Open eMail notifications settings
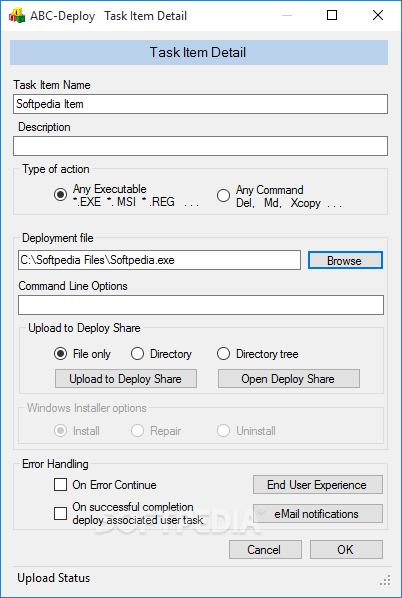This screenshot has height=598, width=402. 318,514
